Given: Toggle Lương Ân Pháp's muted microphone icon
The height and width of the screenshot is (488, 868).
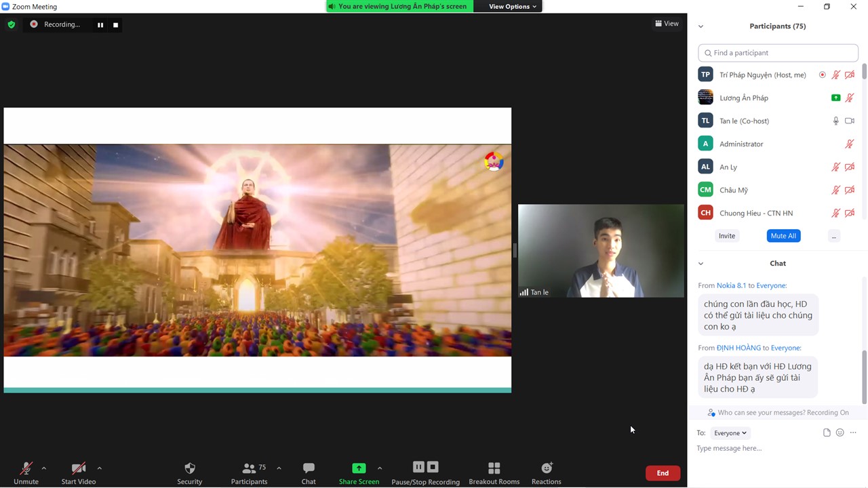Looking at the screenshot, I should [x=850, y=98].
